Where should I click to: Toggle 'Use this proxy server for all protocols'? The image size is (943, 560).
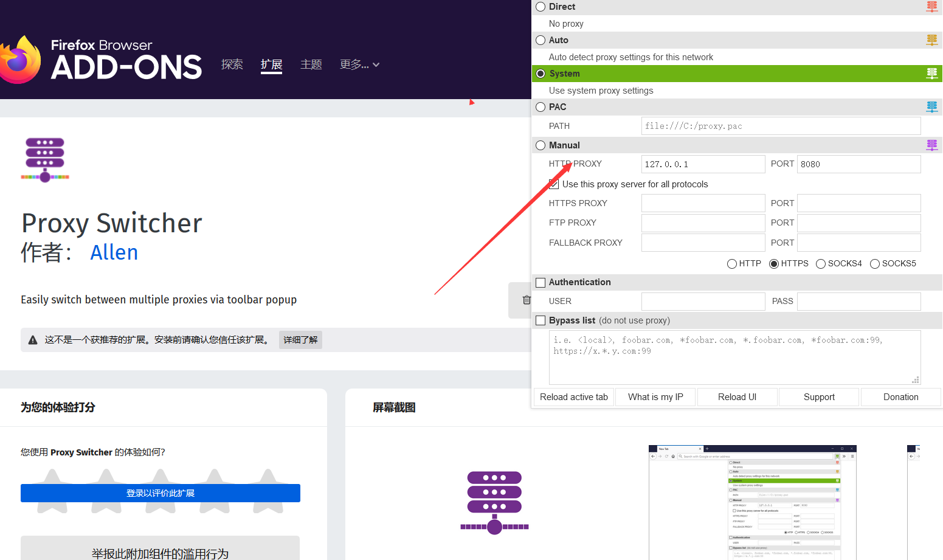(x=553, y=184)
